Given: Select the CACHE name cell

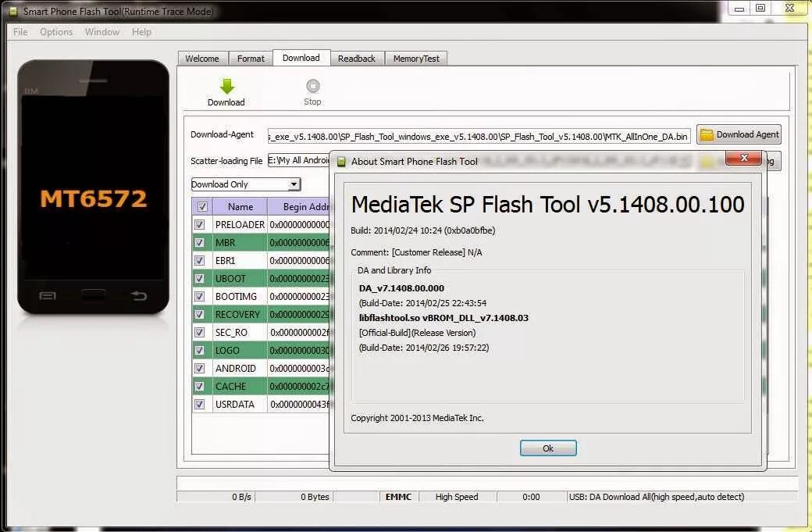Looking at the screenshot, I should click(240, 387).
